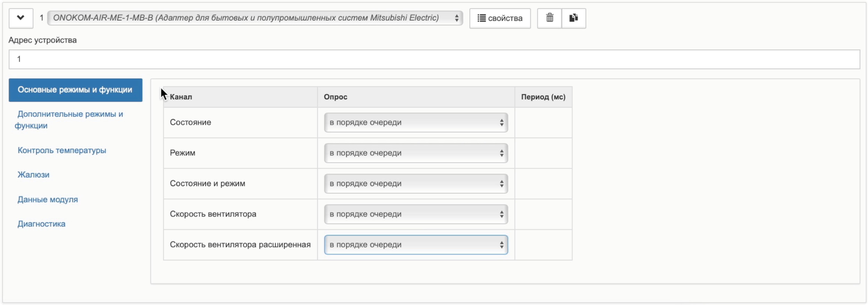This screenshot has width=868, height=305.
Task: Click the Период (мс) column header
Action: coord(543,97)
